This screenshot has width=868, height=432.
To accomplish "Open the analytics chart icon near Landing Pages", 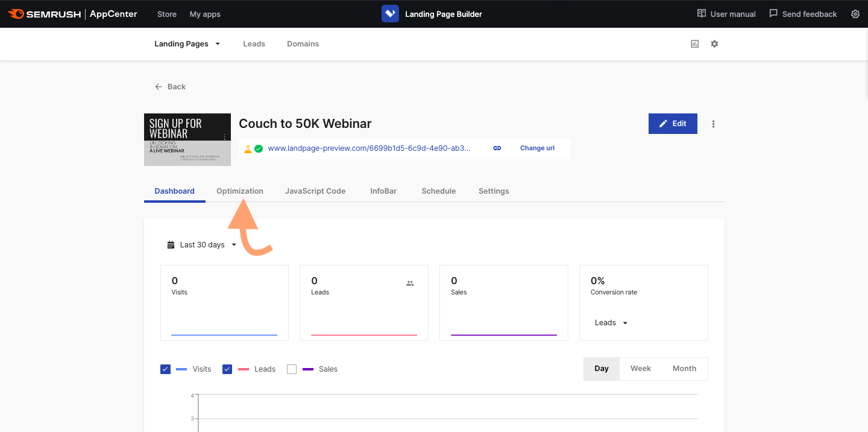I will point(694,43).
